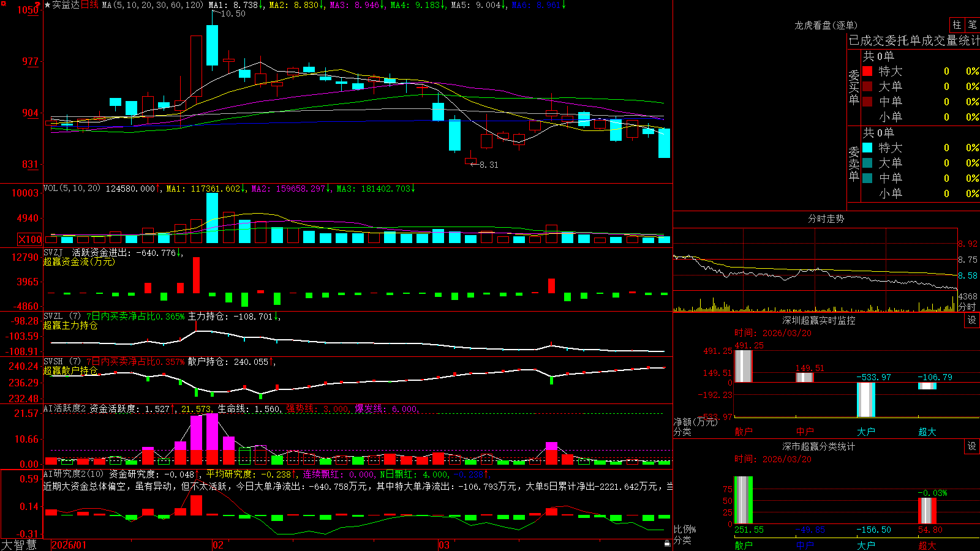Click the red 超大 54.80 bar in 分类统计
980x551 pixels.
point(927,511)
